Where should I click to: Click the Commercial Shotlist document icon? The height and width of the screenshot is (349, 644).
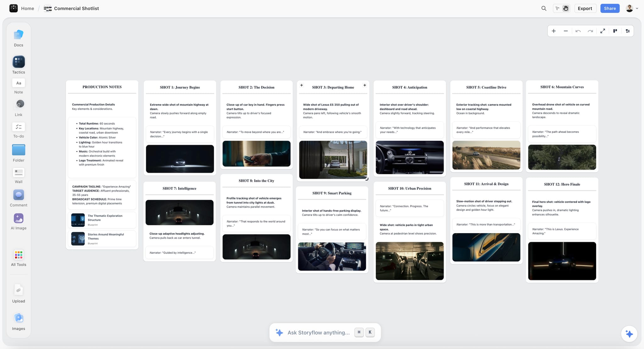[x=48, y=8]
